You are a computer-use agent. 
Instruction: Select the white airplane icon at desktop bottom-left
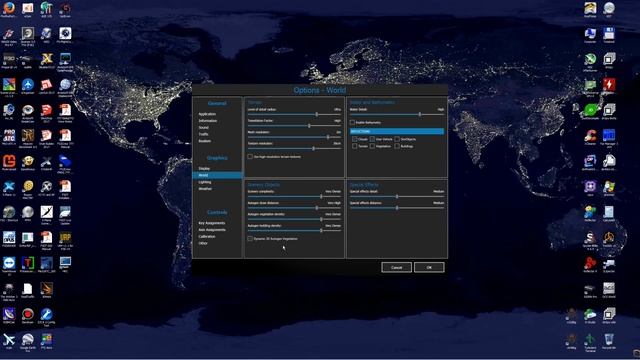(9, 339)
